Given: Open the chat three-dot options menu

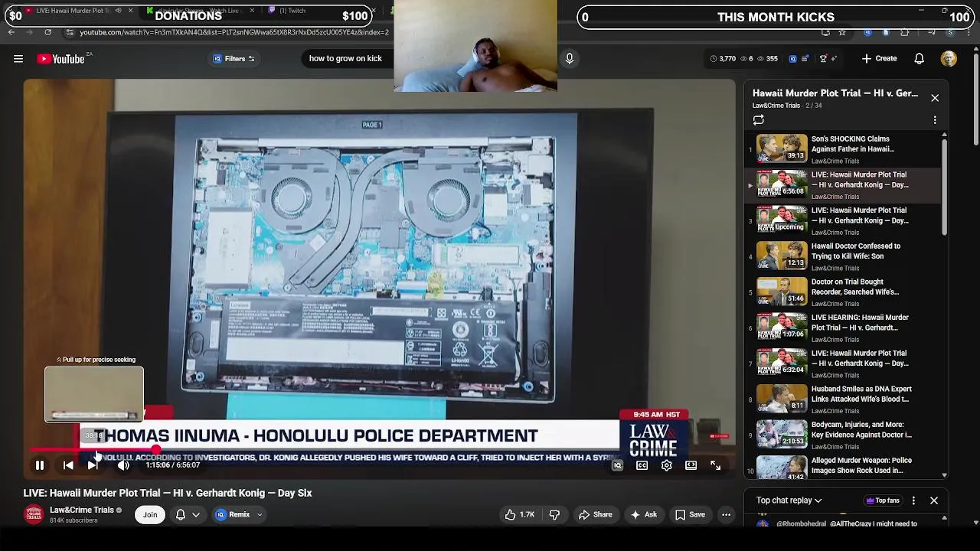Looking at the screenshot, I should click(913, 500).
